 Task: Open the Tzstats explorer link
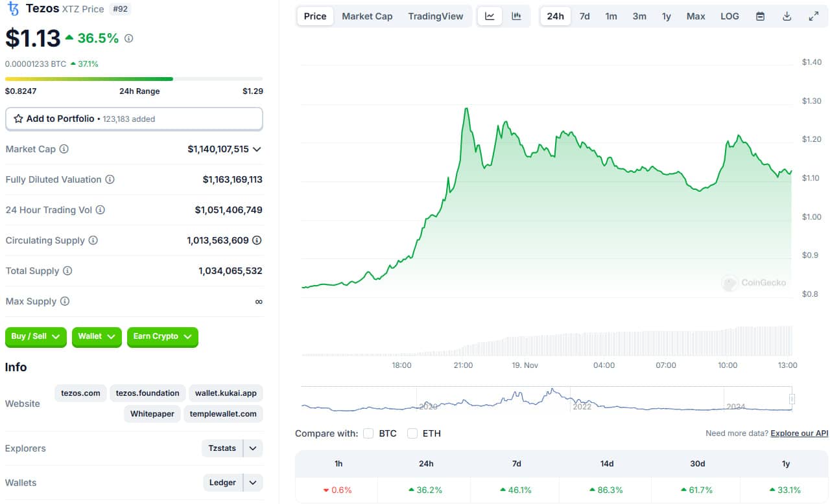pyautogui.click(x=222, y=448)
